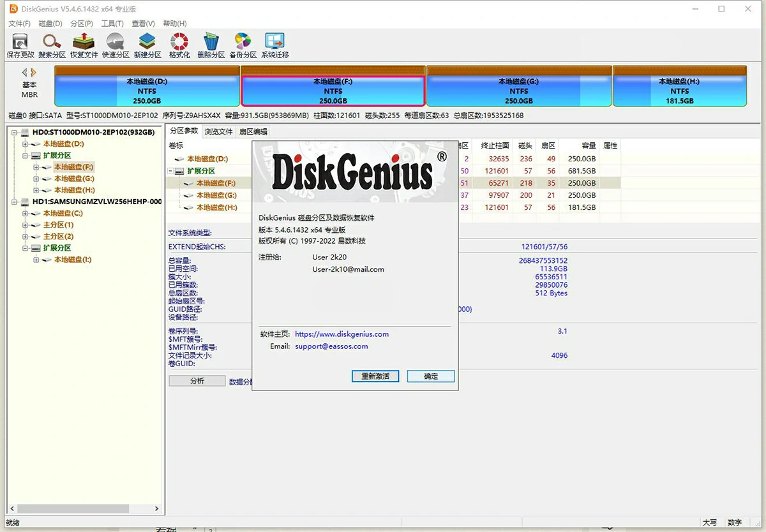The width and height of the screenshot is (766, 532).
Task: Click the 卷标 column header
Action: point(176,146)
